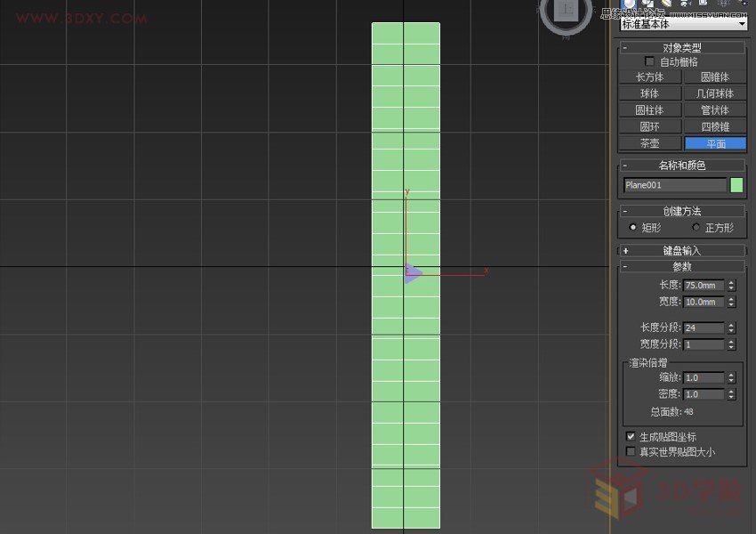This screenshot has height=534, width=756.
Task: Open the Lights category icon
Action: (x=665, y=4)
